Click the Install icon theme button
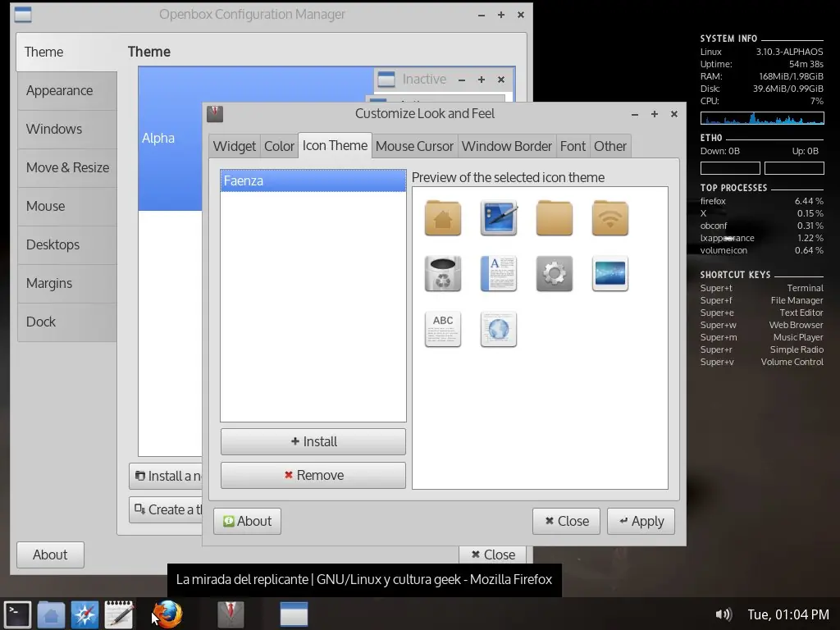 313,441
